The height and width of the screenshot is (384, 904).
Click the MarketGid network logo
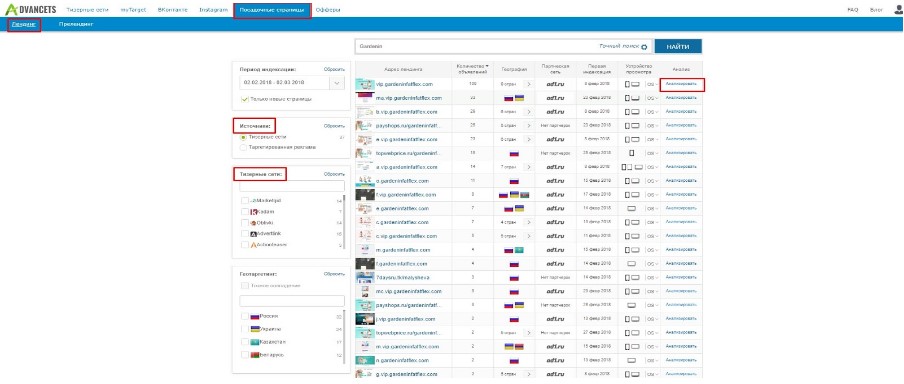(253, 201)
